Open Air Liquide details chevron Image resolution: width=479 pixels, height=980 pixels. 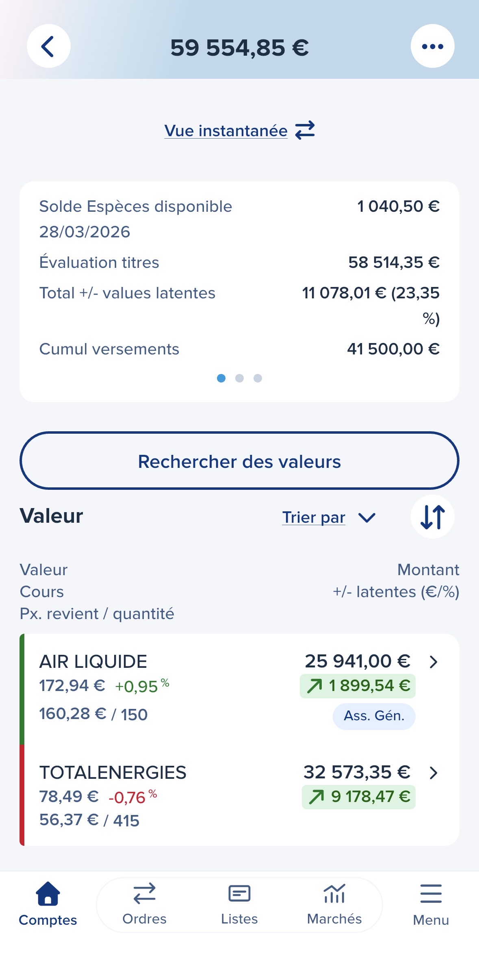point(433,662)
